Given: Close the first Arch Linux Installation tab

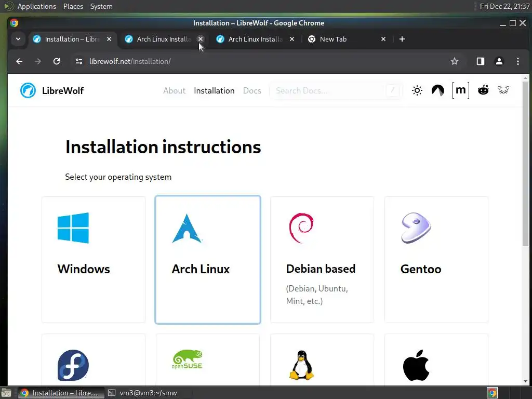Looking at the screenshot, I should click(201, 39).
